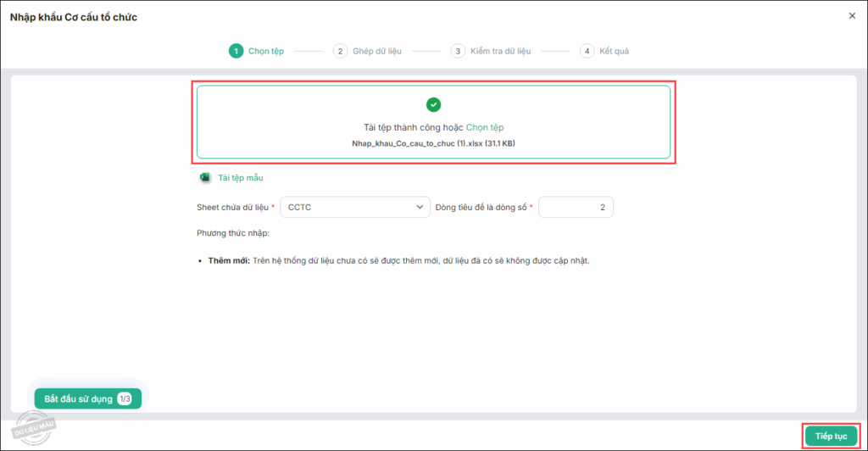Click the Bắt đầu sử dụng button

coord(88,399)
